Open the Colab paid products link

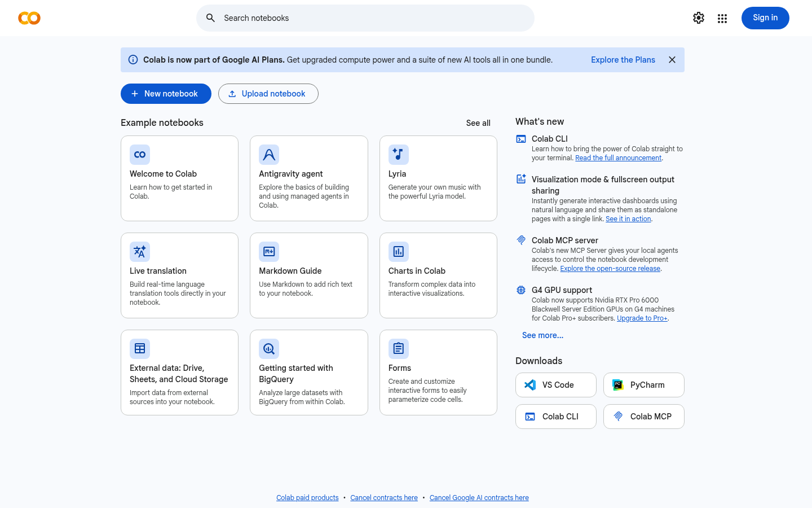coord(307,498)
